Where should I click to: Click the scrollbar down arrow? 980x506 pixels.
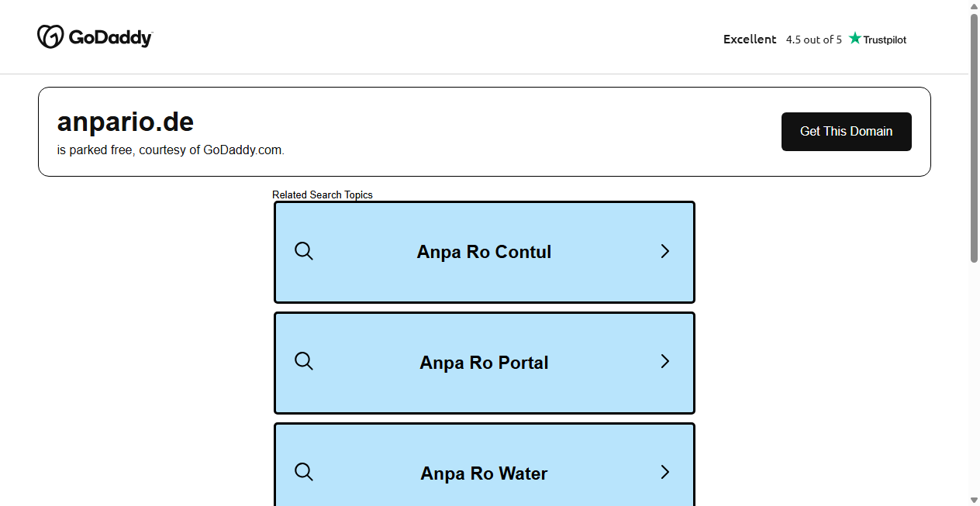click(975, 500)
